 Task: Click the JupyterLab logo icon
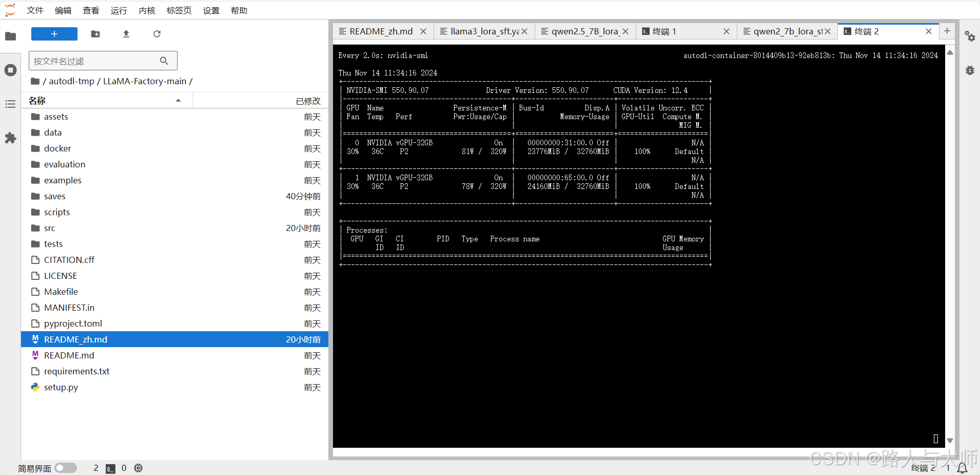[10, 10]
